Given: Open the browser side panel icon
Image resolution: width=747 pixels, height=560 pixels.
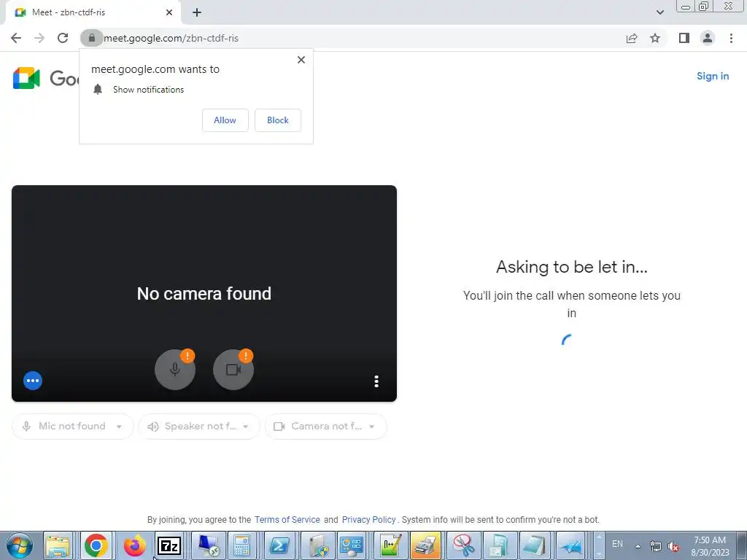Looking at the screenshot, I should [x=684, y=38].
